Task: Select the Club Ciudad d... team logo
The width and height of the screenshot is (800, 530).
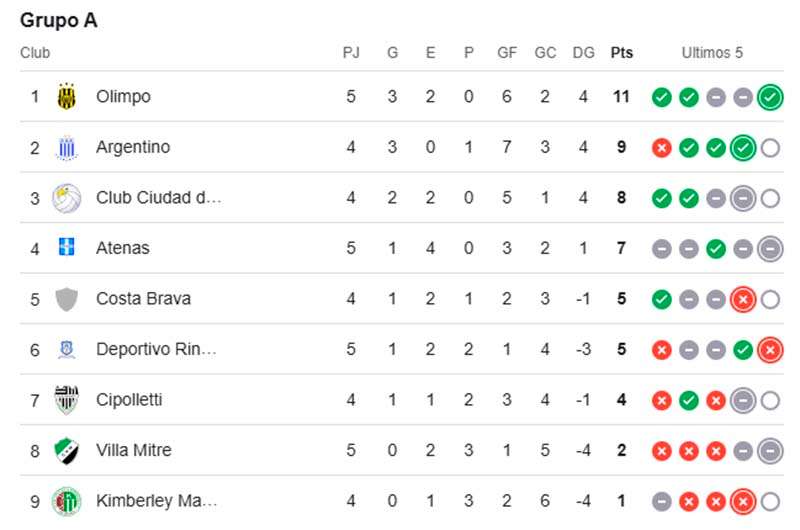Action: click(66, 198)
